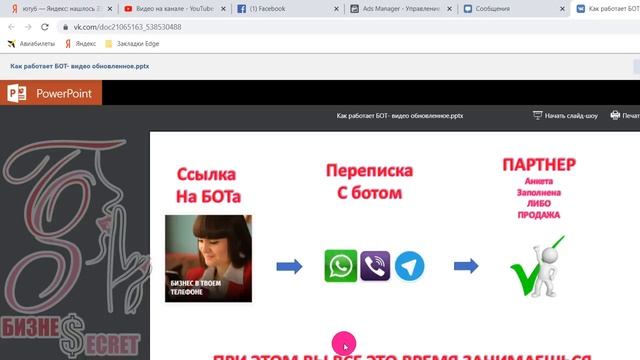The width and height of the screenshot is (640, 360).
Task: Open the Авиабилеты bookmark
Action: point(31,44)
